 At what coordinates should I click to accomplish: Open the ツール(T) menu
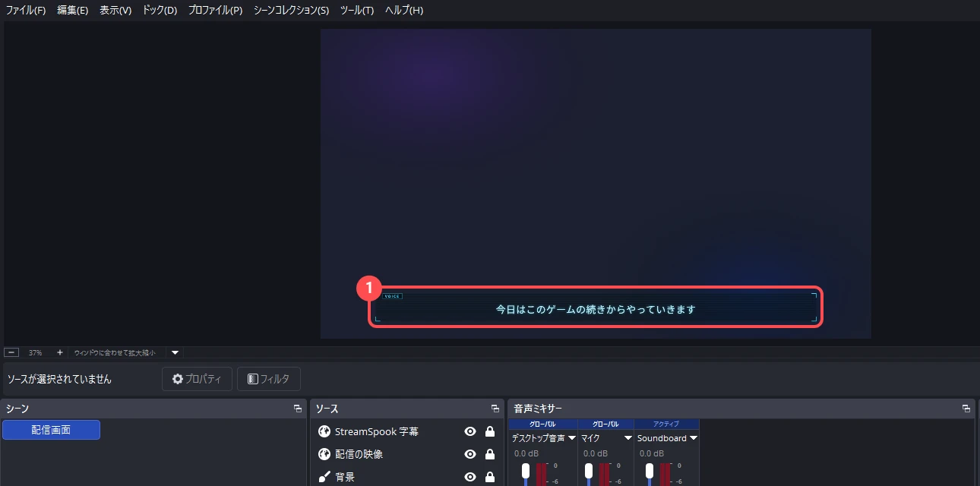(357, 11)
